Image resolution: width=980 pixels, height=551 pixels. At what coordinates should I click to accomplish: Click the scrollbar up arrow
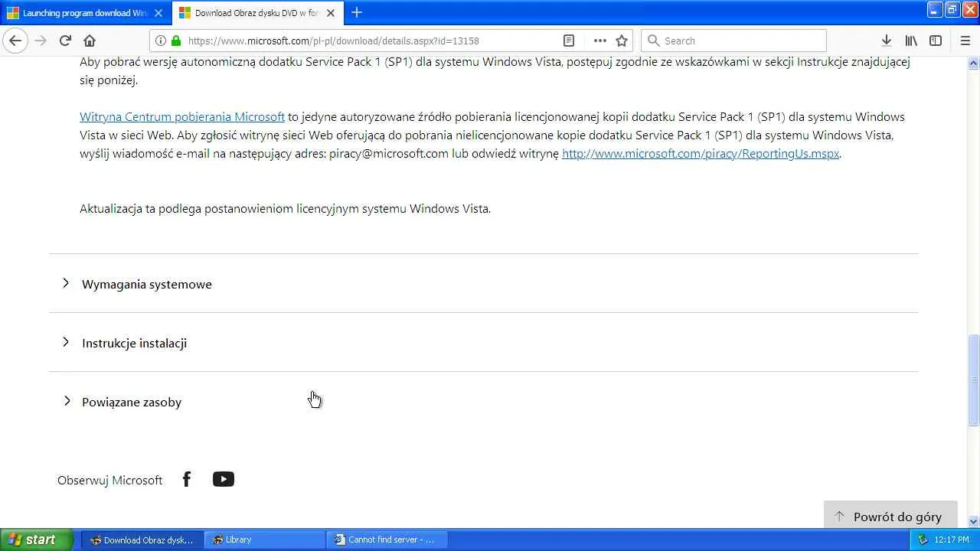[973, 63]
